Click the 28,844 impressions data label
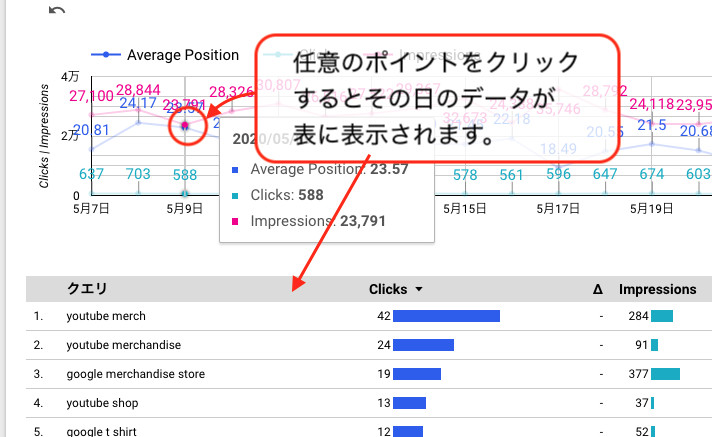Screen dimensions: 712x437 pos(138,90)
